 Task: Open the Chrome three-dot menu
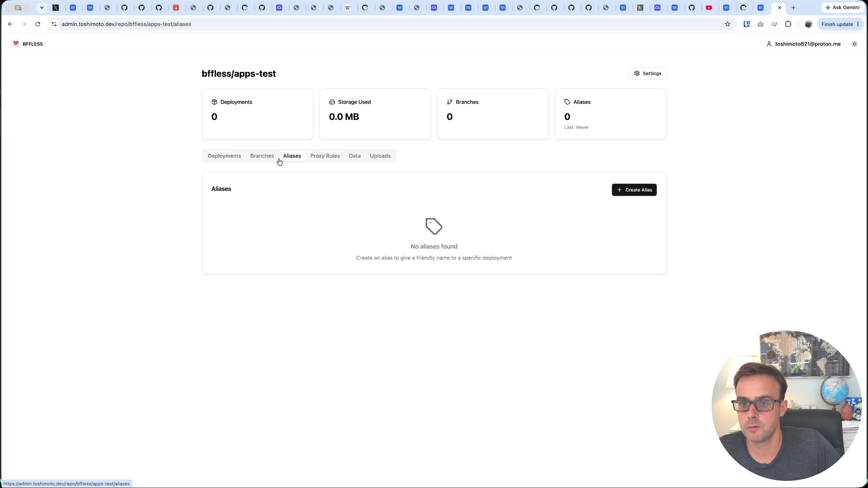[x=858, y=24]
